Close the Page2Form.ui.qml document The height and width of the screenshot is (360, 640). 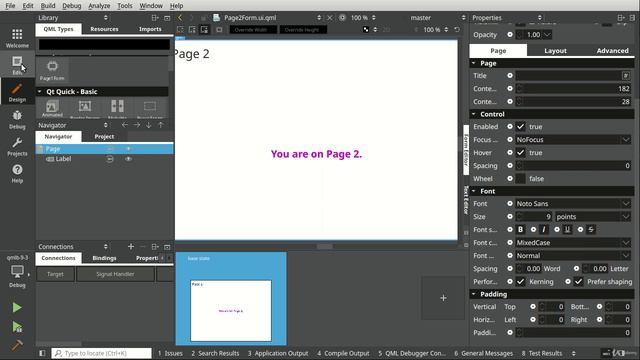coord(330,18)
